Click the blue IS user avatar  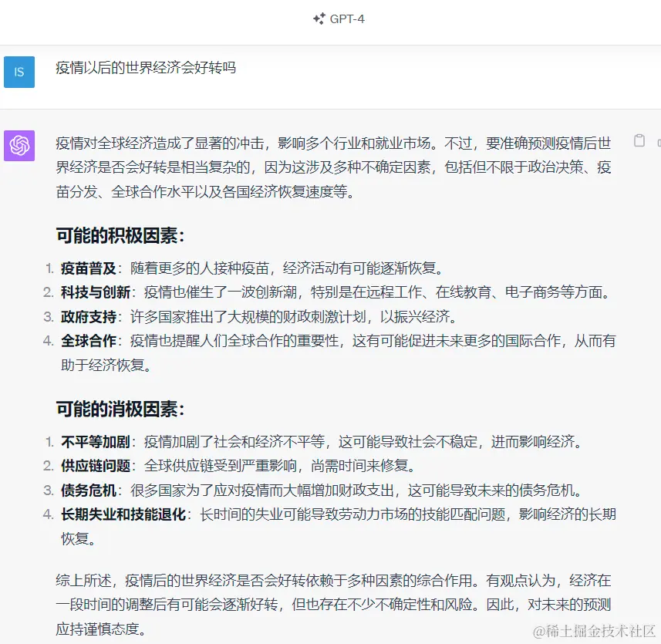click(19, 72)
